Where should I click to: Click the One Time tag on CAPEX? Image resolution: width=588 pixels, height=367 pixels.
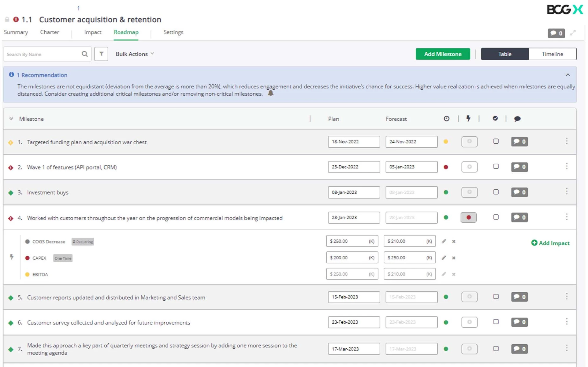(63, 258)
